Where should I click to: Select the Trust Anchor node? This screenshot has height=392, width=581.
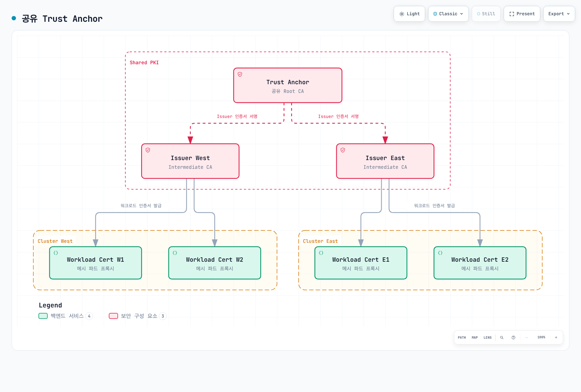tap(288, 85)
